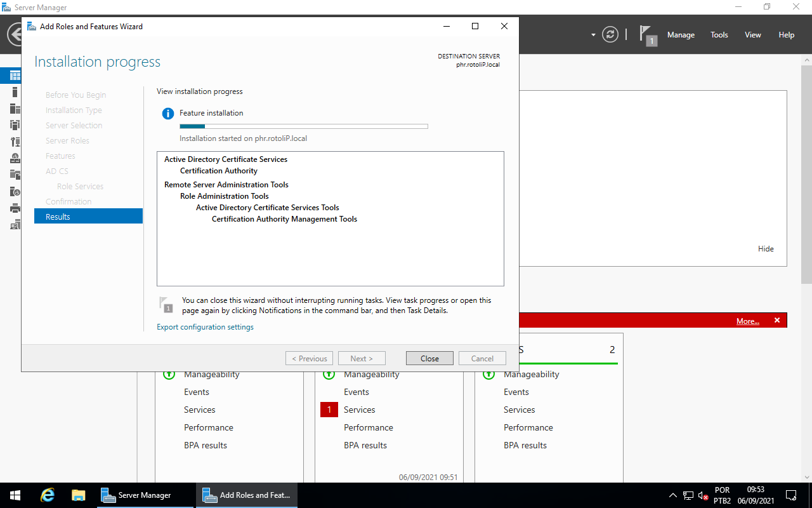The height and width of the screenshot is (508, 812).
Task: Open the More... link on the red alert banner
Action: [747, 321]
